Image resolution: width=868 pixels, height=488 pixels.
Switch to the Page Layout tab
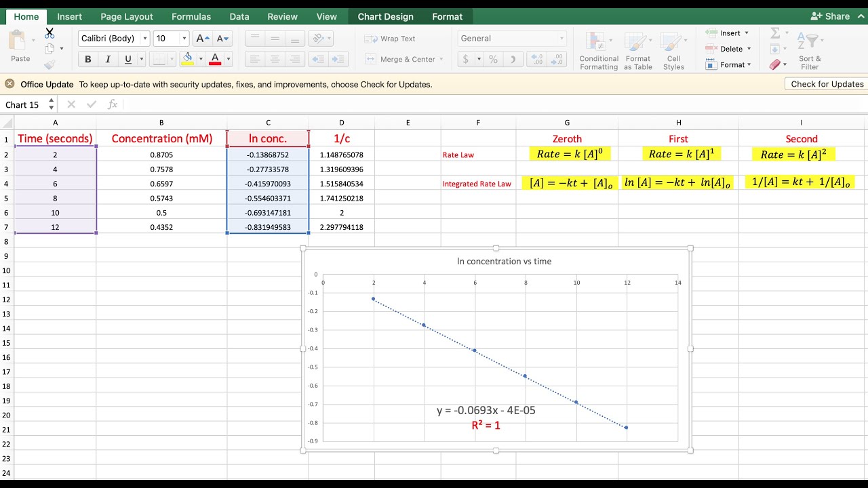pyautogui.click(x=127, y=16)
